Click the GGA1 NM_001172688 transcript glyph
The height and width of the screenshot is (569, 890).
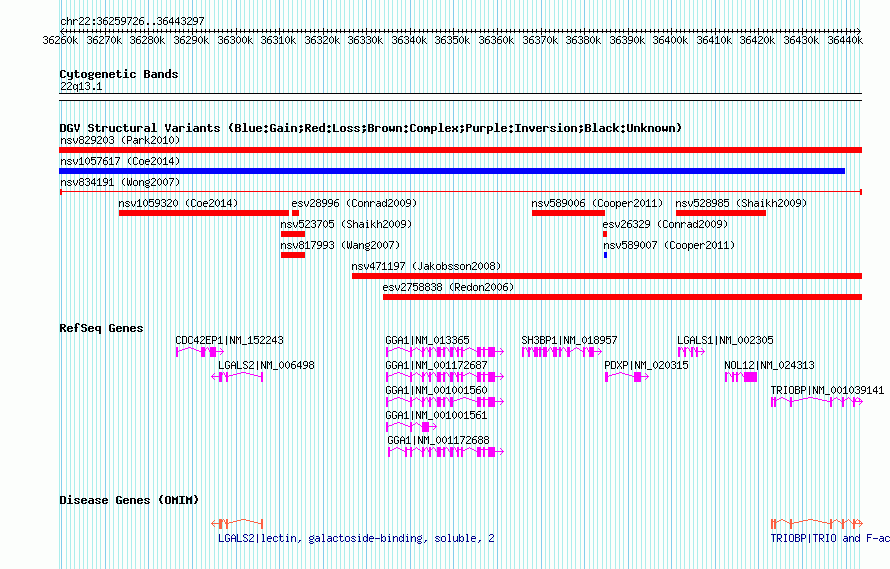click(446, 452)
